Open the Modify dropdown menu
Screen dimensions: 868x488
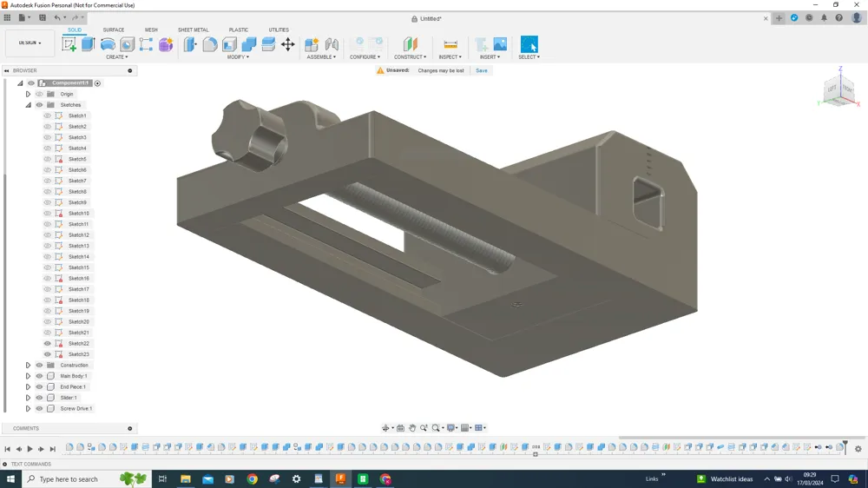(x=238, y=57)
